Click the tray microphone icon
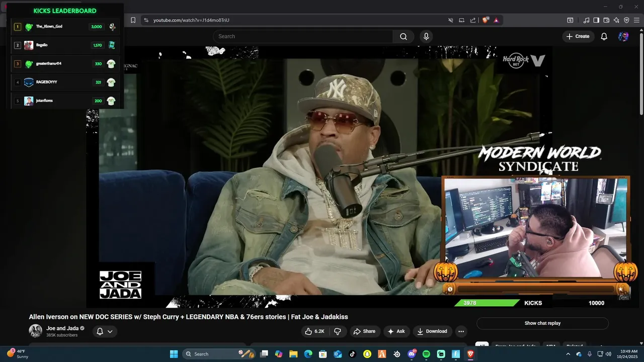The image size is (644, 362). [x=589, y=354]
